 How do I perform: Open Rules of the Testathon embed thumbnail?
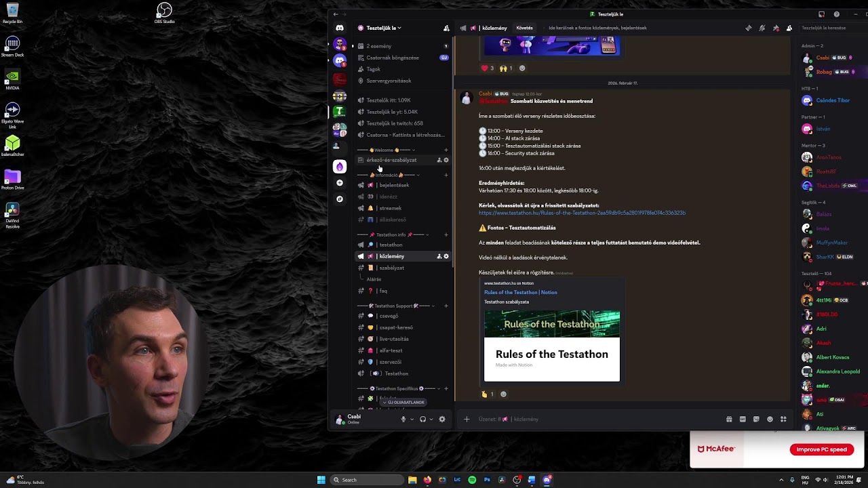[552, 346]
